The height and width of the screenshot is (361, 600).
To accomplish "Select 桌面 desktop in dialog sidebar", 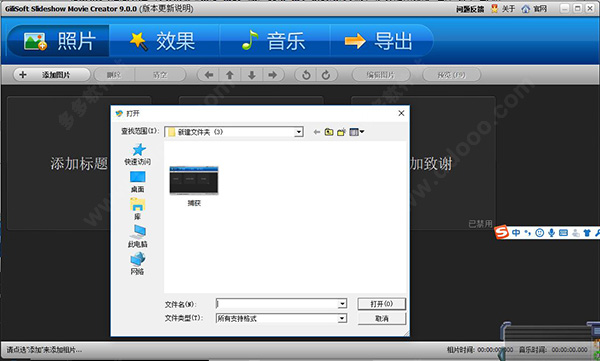I will 138,182.
